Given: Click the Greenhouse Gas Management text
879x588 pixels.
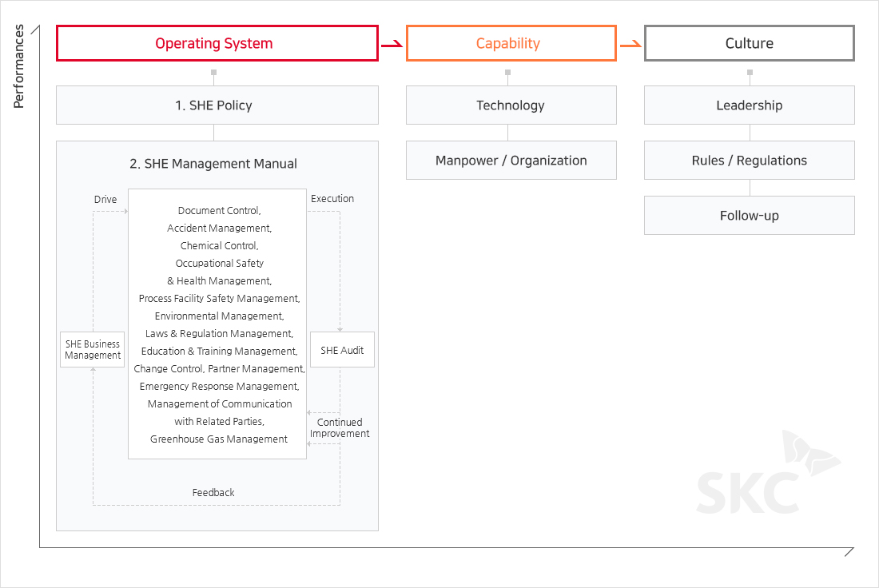Looking at the screenshot, I should click(219, 439).
